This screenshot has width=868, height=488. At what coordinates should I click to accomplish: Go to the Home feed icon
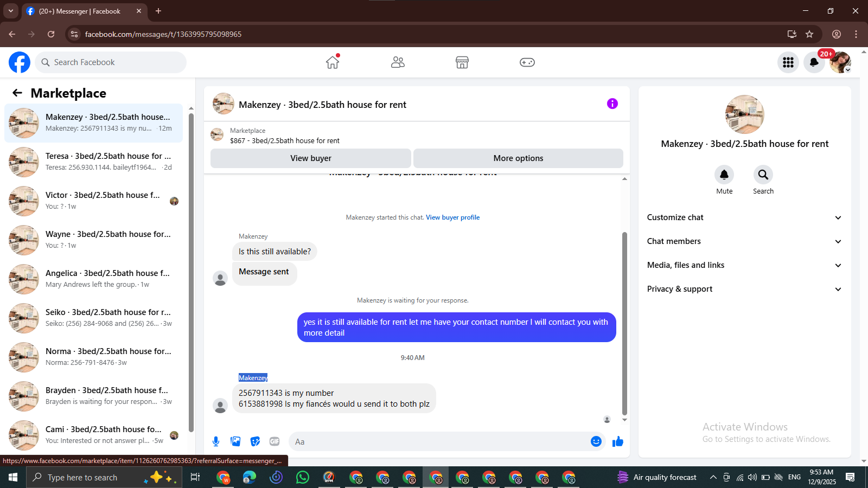[333, 62]
